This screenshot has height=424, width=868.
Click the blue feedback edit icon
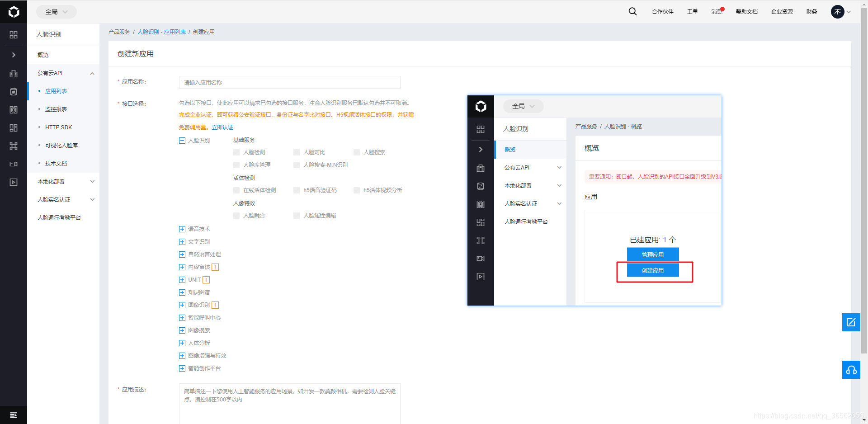(851, 322)
